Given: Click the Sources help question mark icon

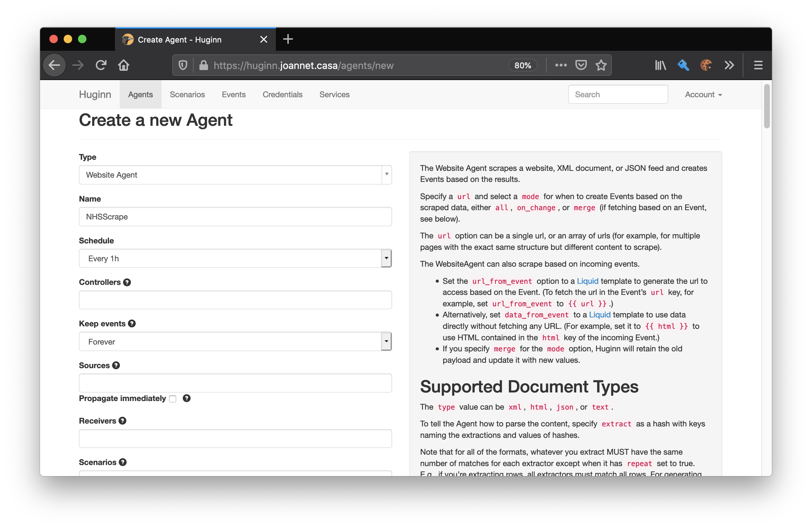Looking at the screenshot, I should (116, 366).
